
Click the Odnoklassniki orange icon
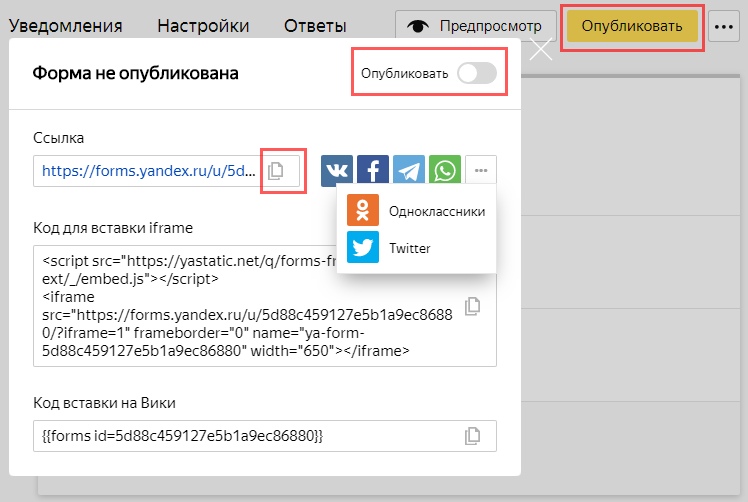362,211
